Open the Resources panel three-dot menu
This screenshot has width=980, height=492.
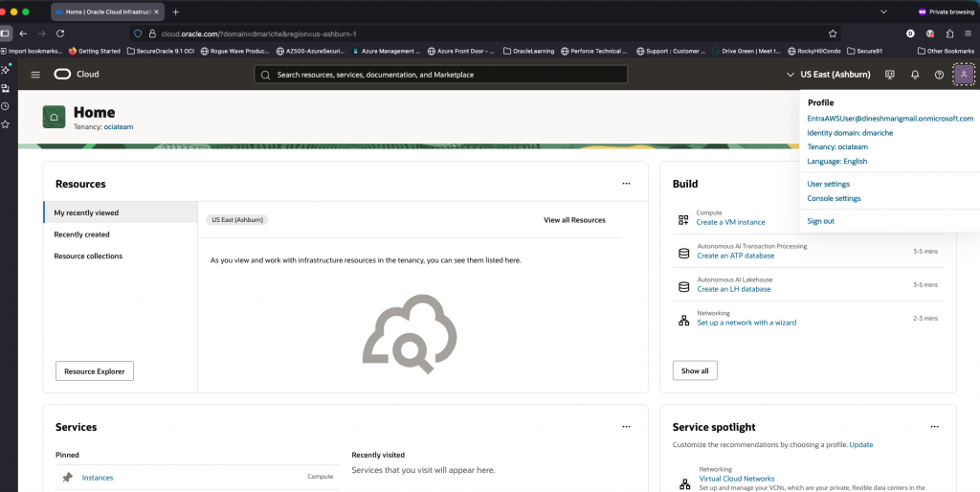tap(626, 183)
